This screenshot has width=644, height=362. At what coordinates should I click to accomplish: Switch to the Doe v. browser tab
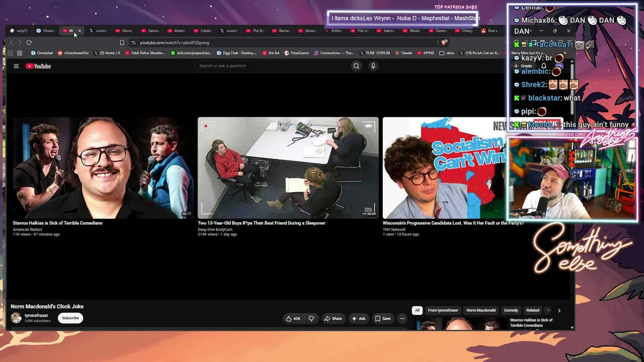[x=490, y=31]
